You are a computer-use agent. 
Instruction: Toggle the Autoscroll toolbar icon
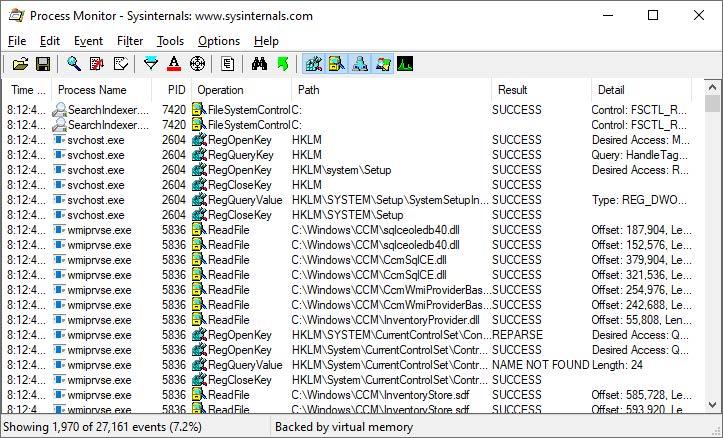coord(97,64)
